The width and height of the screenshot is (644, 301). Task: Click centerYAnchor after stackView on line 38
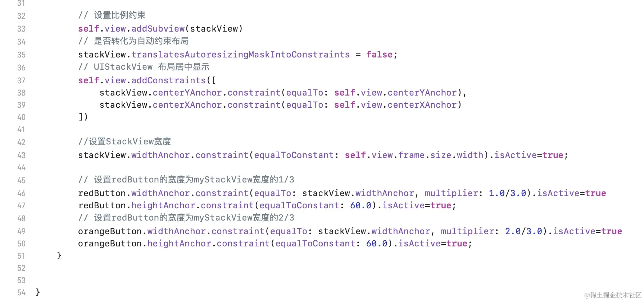(x=187, y=93)
